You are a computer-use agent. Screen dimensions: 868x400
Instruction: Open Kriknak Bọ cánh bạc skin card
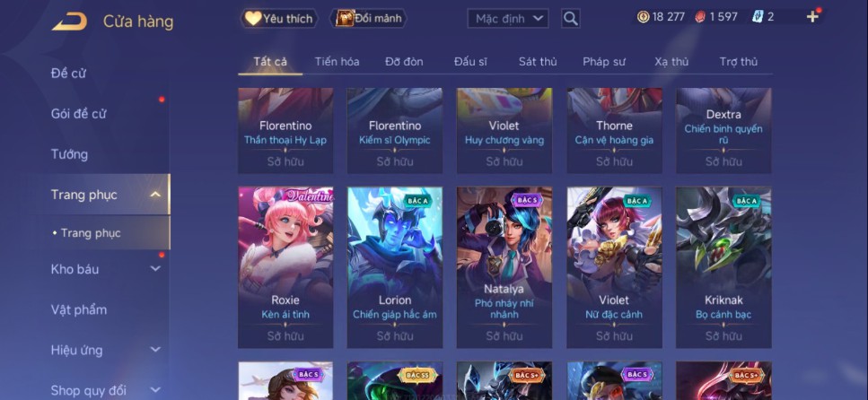723,267
